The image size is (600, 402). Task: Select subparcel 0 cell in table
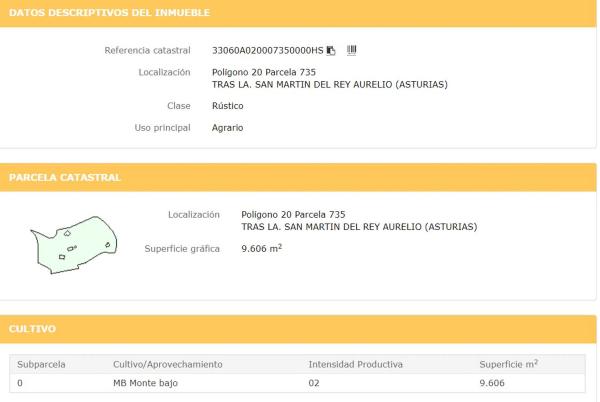[20, 383]
